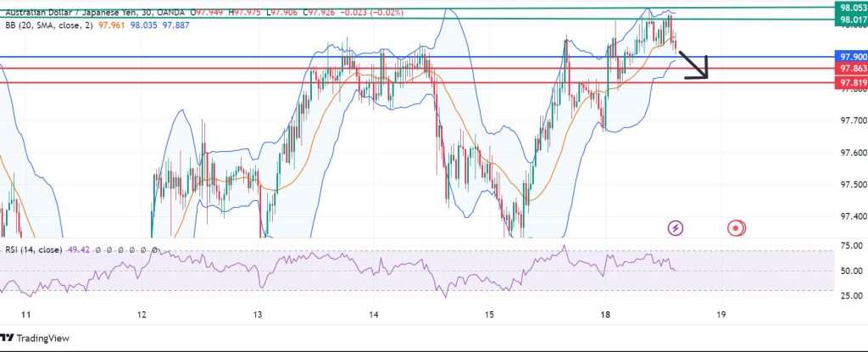Click date 19 on the time axis
868x352 pixels.
coord(721,315)
